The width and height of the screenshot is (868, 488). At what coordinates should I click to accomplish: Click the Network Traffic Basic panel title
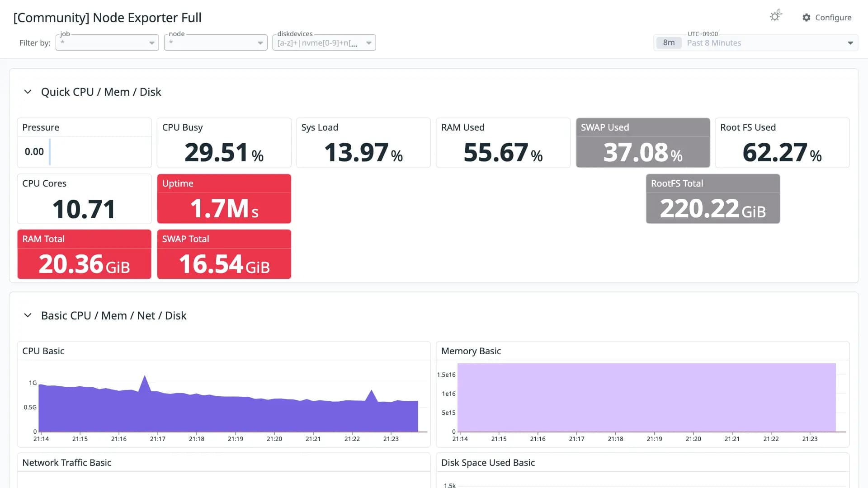[67, 463]
